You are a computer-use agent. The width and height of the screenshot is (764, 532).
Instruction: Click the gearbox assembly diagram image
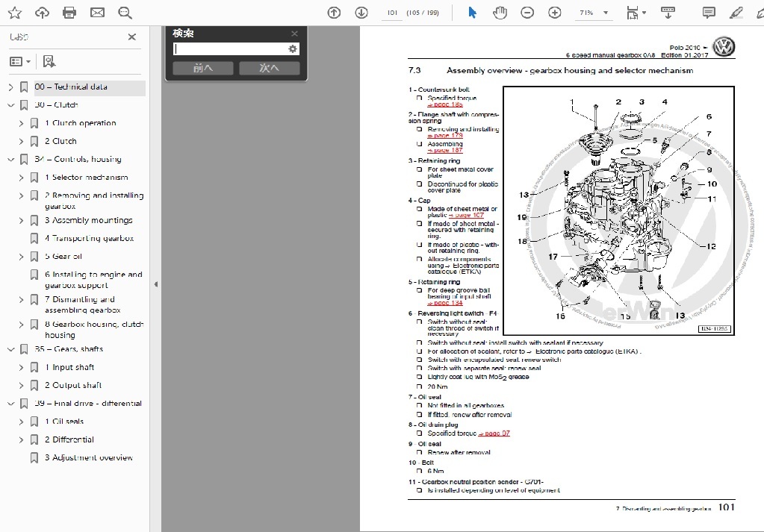coord(619,210)
